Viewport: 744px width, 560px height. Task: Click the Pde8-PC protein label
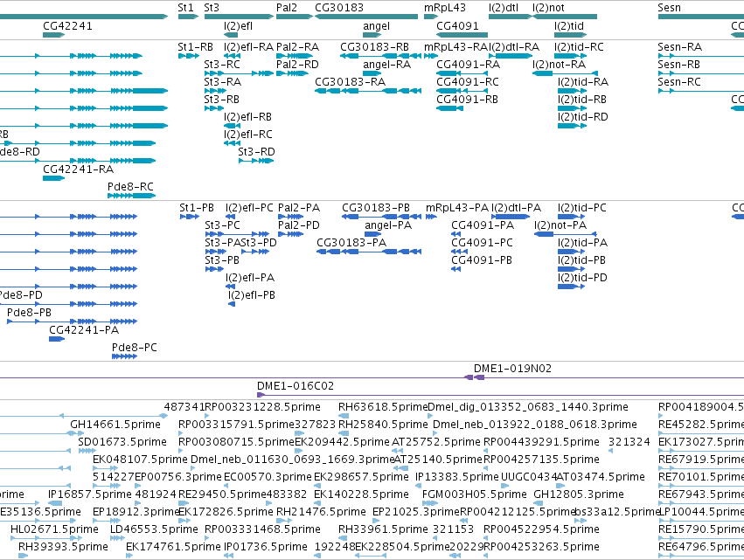(x=135, y=348)
